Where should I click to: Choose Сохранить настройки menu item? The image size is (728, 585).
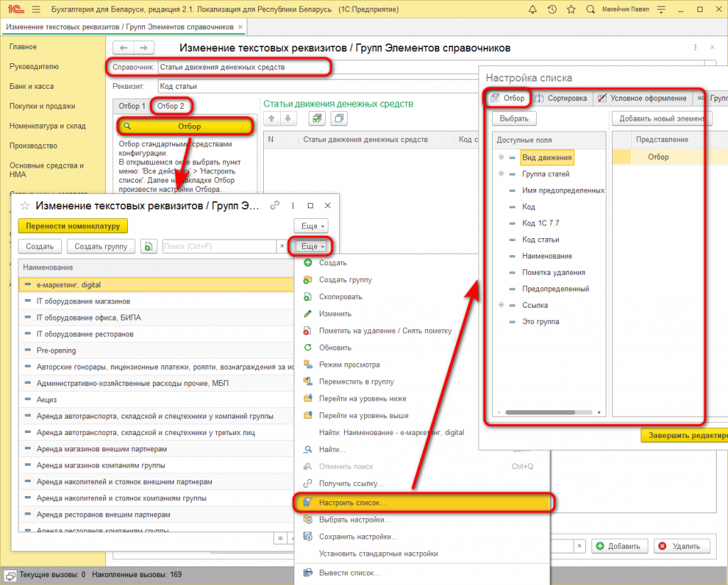point(422,537)
